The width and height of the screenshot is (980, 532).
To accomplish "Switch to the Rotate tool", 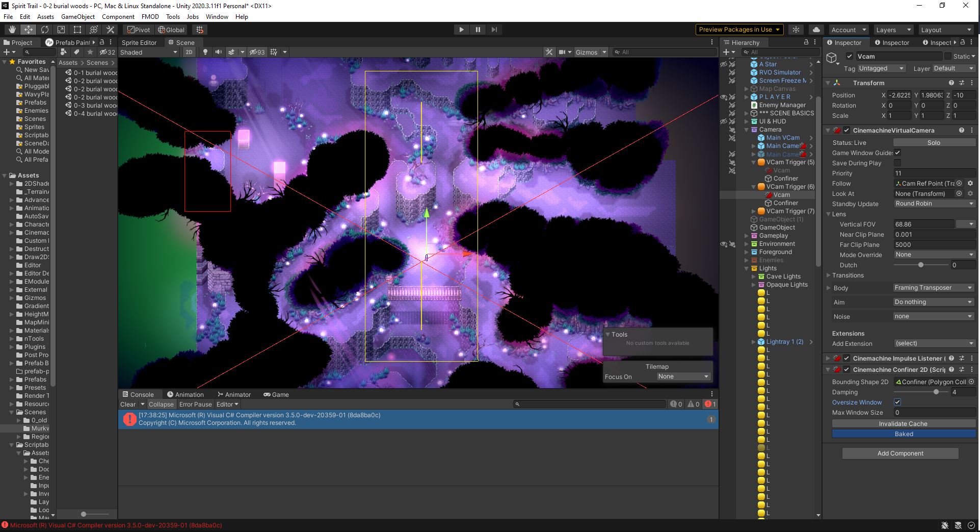I will coord(45,29).
